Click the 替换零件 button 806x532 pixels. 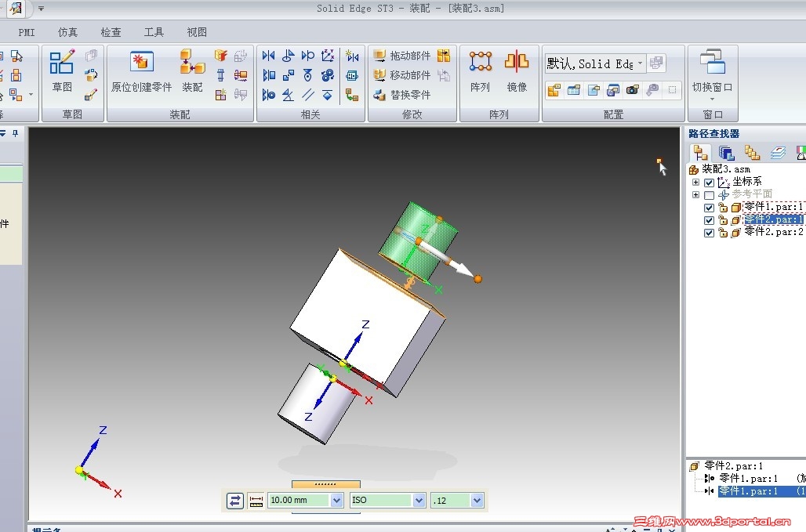pos(402,95)
